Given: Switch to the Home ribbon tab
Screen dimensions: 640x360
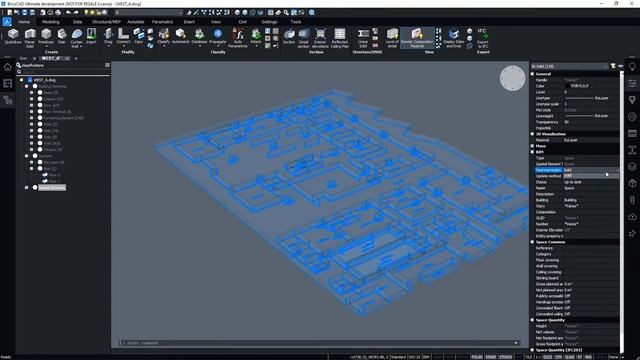Looking at the screenshot, I should (24, 22).
